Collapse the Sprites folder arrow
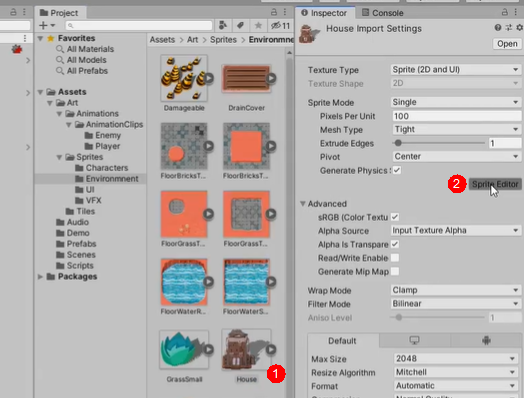The width and height of the screenshot is (524, 398). (x=59, y=157)
